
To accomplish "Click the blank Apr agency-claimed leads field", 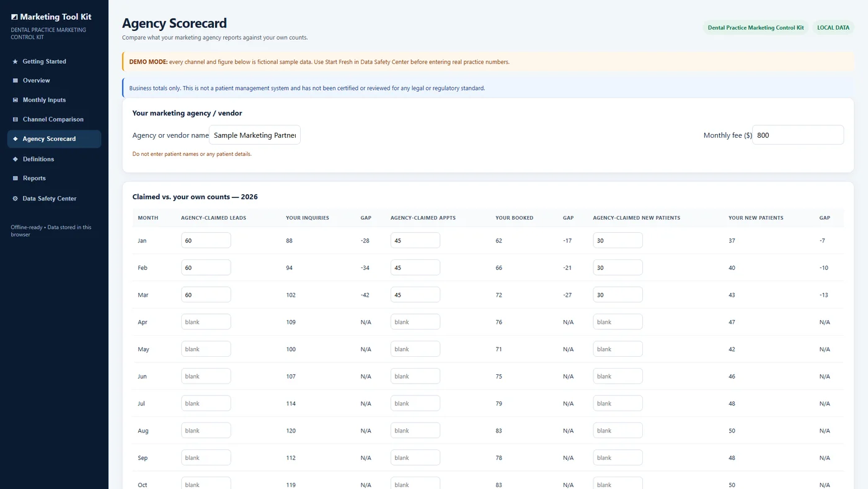I will (206, 322).
